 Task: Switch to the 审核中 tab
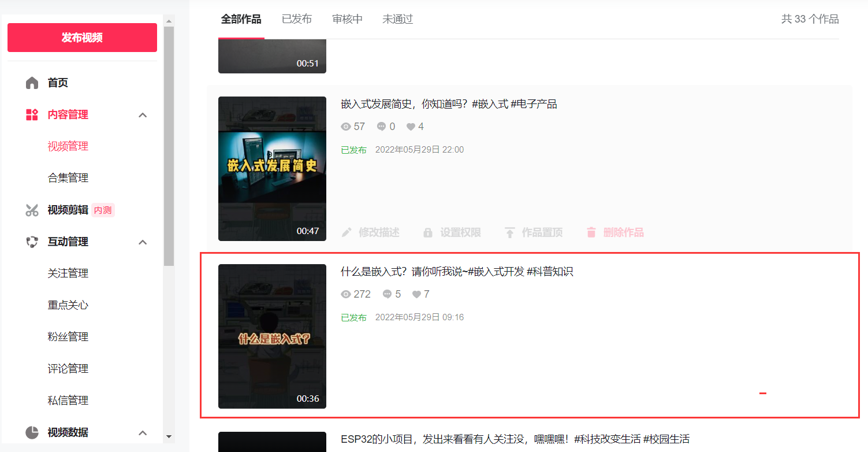347,19
